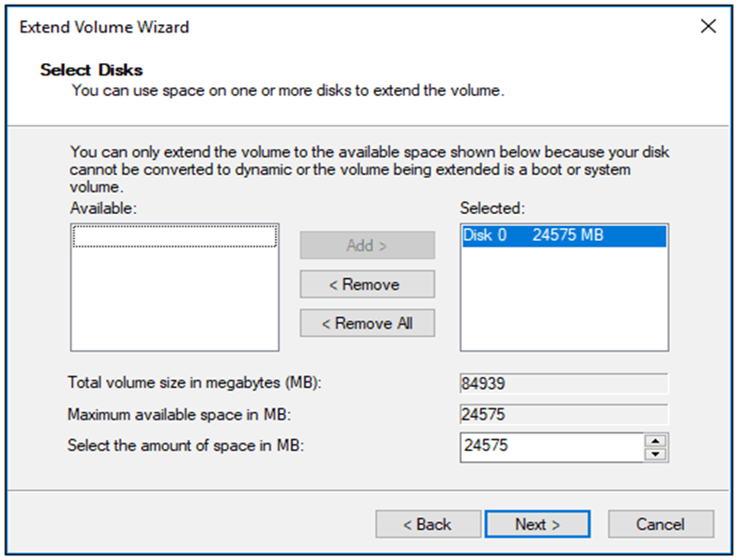Select Disk 0 24575 MB in Selected list
Screen dimensions: 738x560
point(564,235)
